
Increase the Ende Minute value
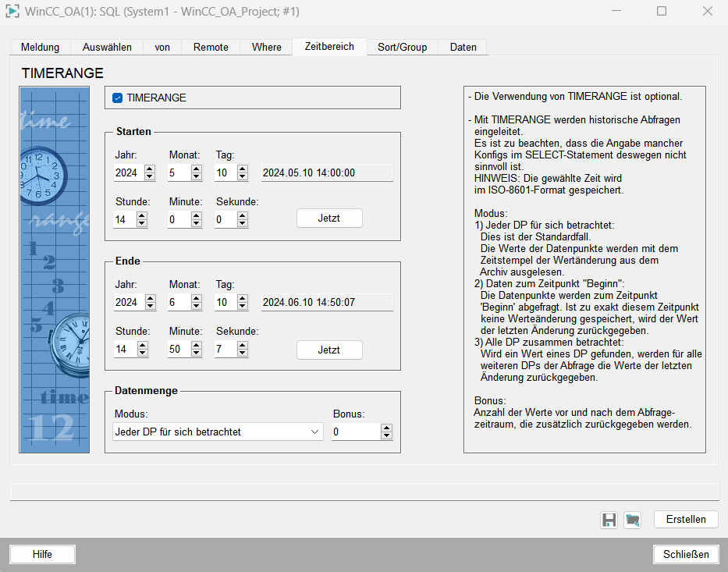click(x=196, y=346)
